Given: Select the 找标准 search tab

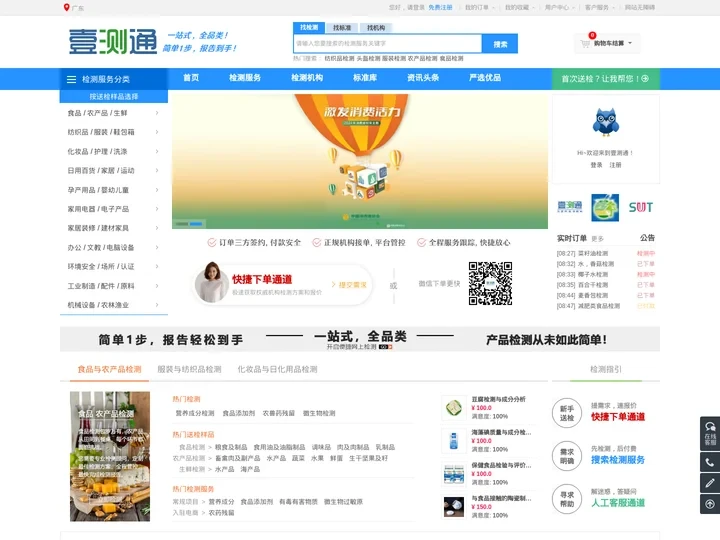Looking at the screenshot, I should coord(342,28).
